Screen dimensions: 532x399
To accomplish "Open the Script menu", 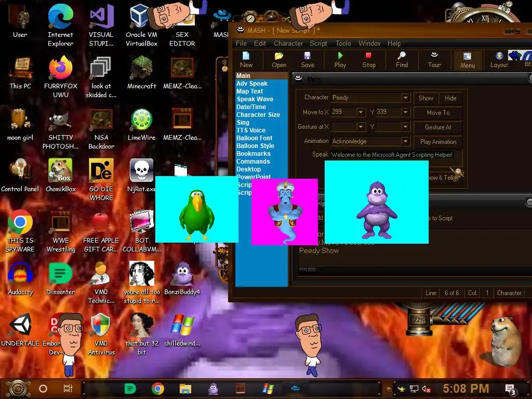I will coord(318,44).
